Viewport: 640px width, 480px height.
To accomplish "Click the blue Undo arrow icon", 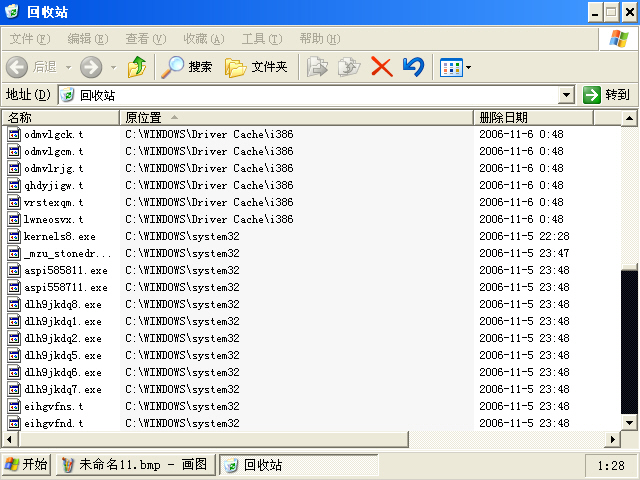I will (x=413, y=67).
